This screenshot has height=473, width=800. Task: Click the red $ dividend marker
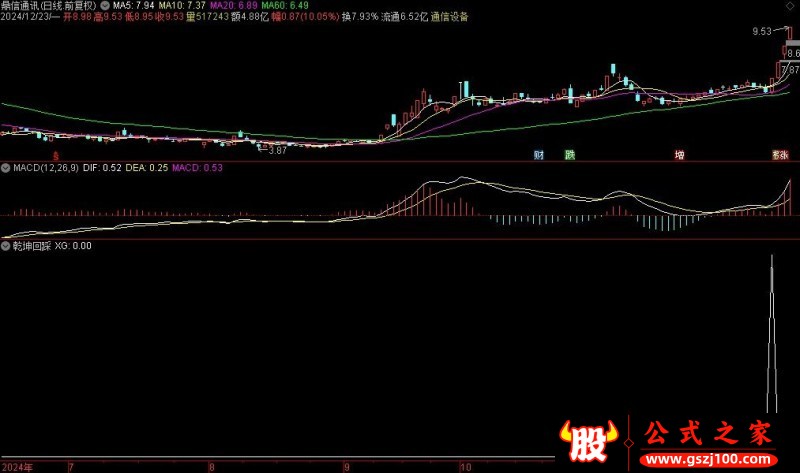click(56, 156)
